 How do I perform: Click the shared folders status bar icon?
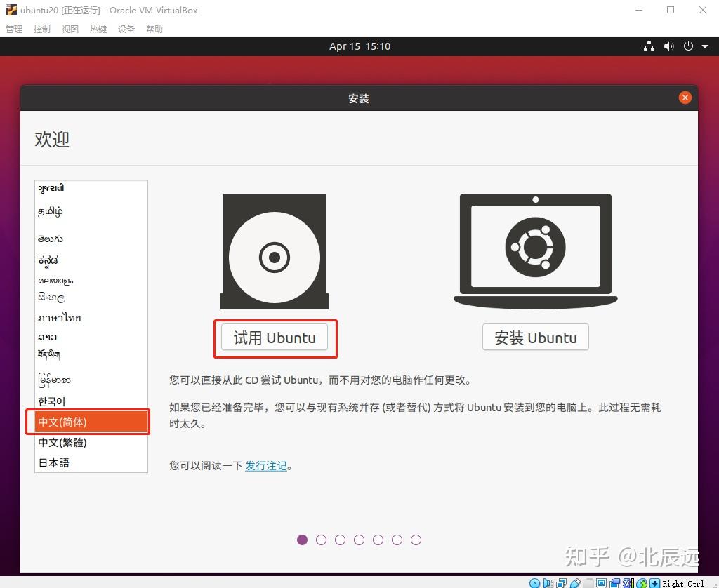[588, 583]
